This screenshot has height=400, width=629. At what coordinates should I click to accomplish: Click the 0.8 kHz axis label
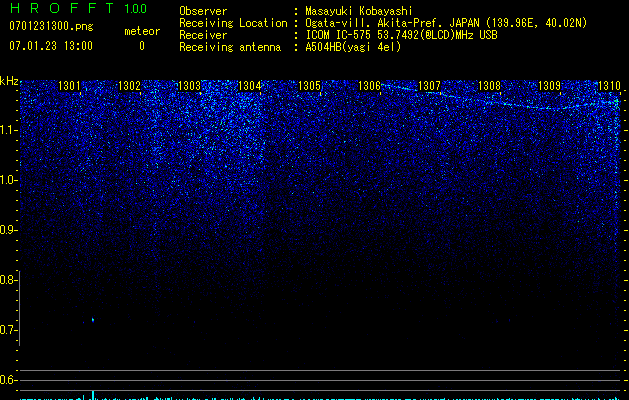pyautogui.click(x=8, y=280)
